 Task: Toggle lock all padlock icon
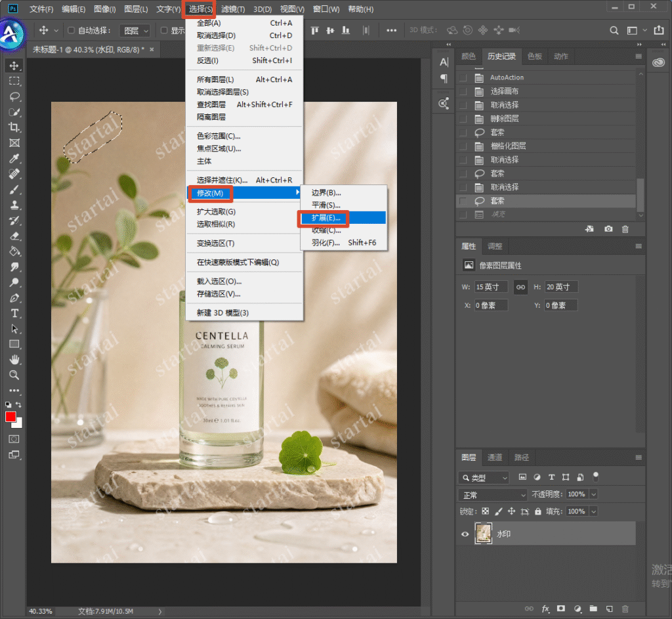[x=538, y=511]
